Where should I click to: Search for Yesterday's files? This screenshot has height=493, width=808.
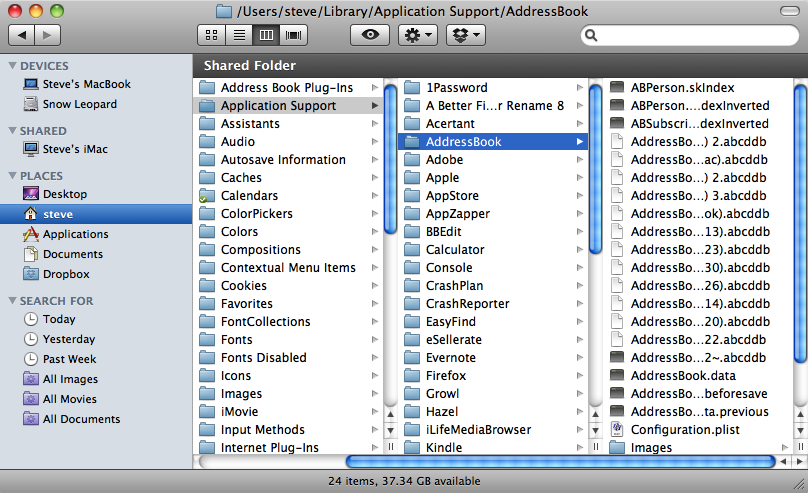point(96,339)
